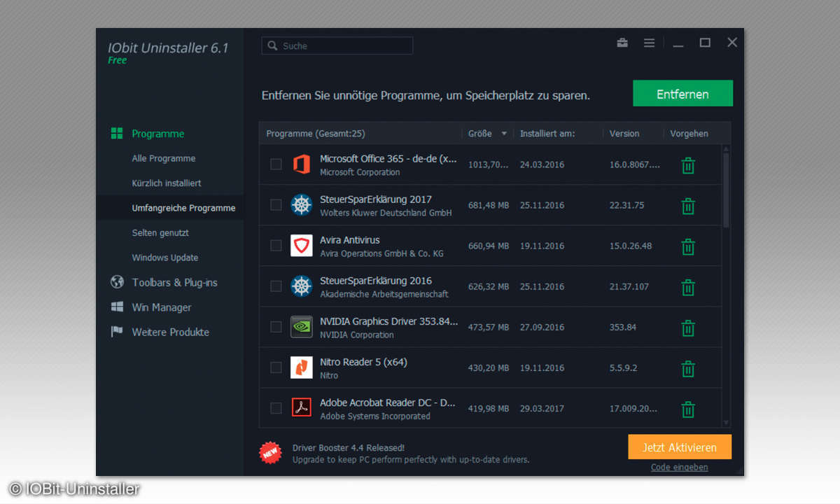
Task: Open Kürzlich installiert in sidebar
Action: point(167,183)
